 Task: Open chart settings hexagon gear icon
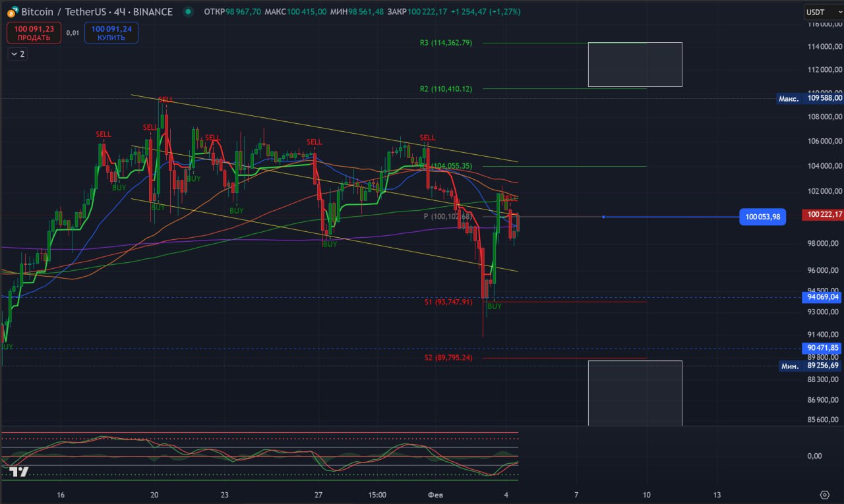[x=824, y=495]
